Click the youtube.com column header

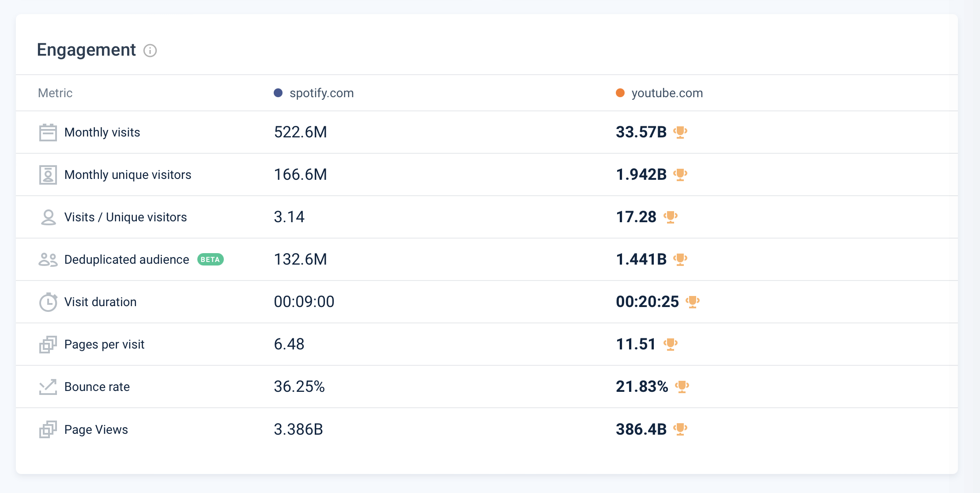pos(667,93)
